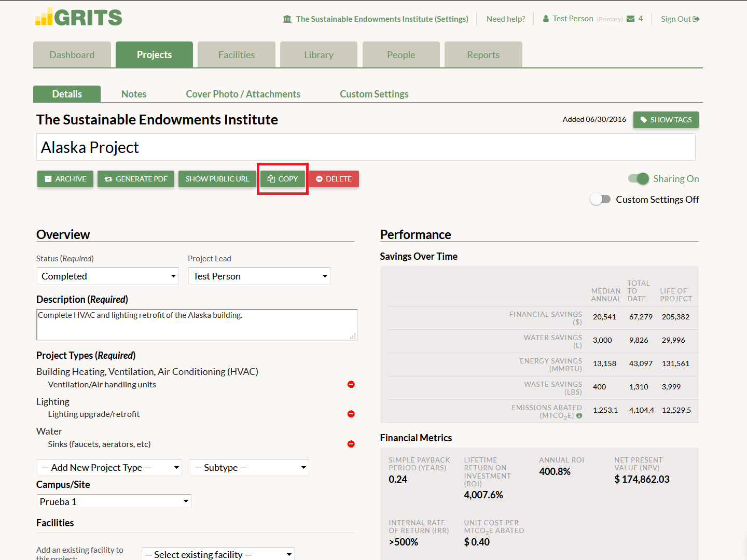Open the Status dropdown showing Completed
Viewport: 747px width, 560px height.
pos(108,276)
